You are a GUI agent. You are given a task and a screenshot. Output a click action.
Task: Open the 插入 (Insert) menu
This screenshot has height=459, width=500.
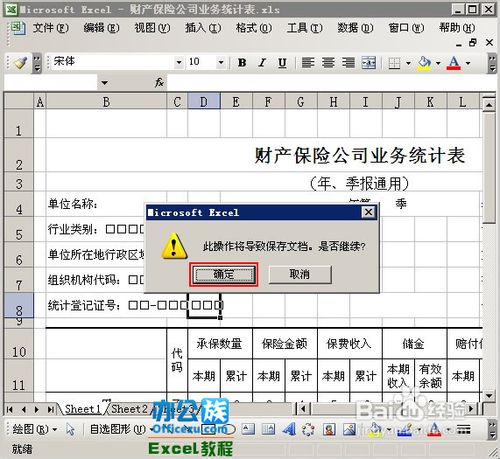click(x=203, y=28)
